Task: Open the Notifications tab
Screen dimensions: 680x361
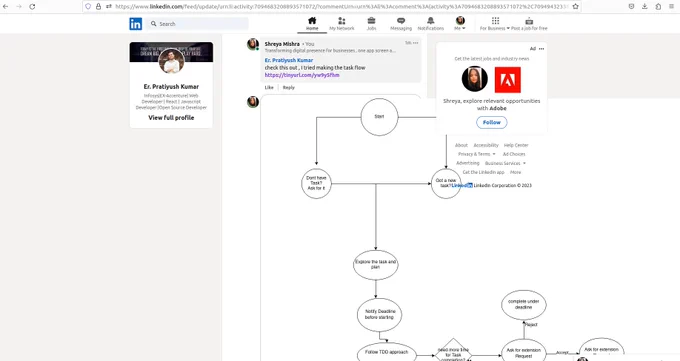Action: (x=431, y=24)
